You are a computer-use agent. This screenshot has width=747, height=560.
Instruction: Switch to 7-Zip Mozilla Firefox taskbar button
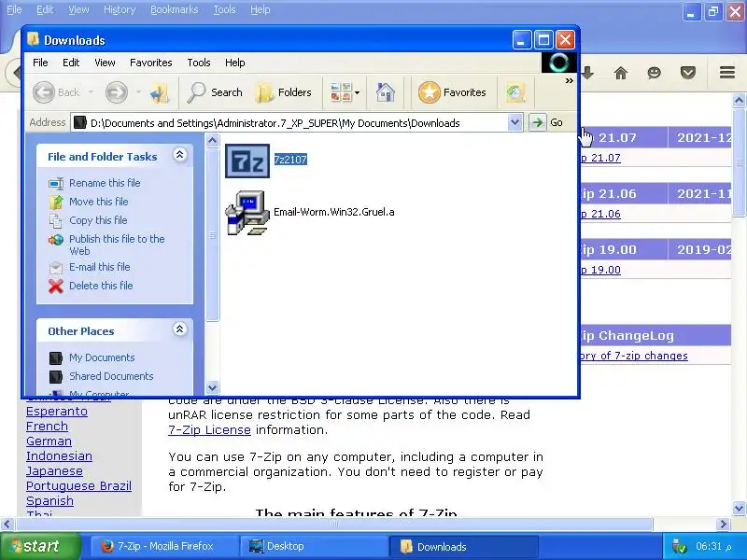(x=164, y=546)
